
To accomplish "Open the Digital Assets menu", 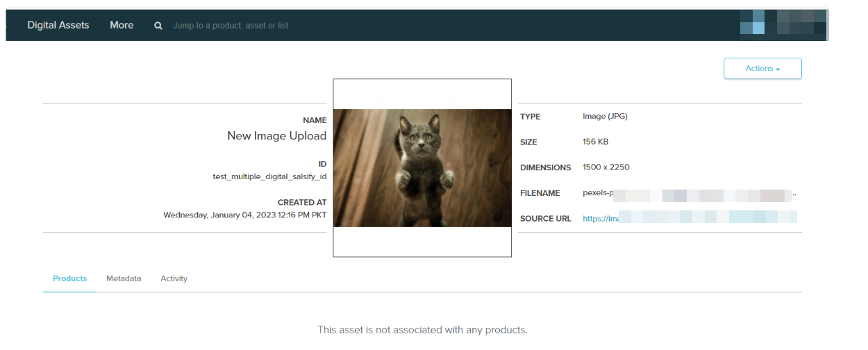I will [x=58, y=25].
